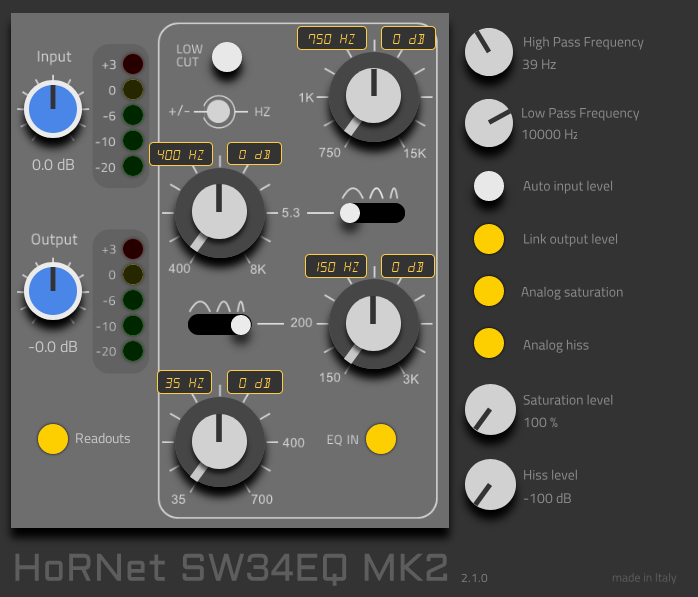Click the -100 dB hiss value
Viewport: 698px width, 597px height.
(547, 498)
